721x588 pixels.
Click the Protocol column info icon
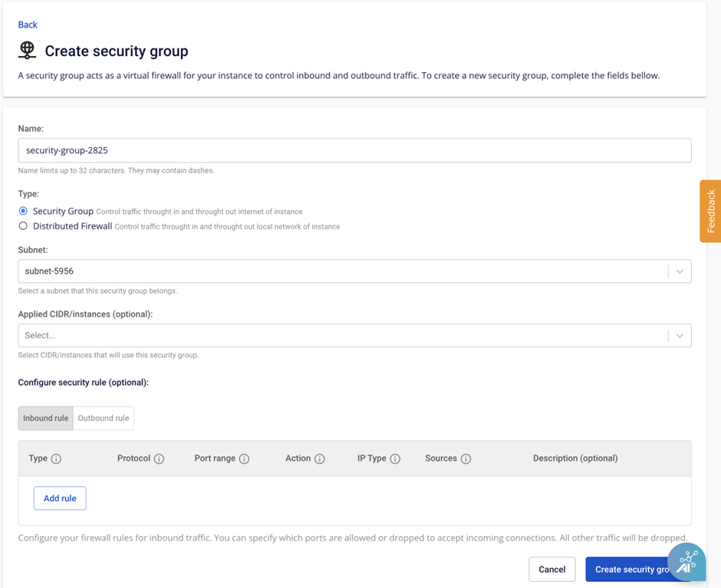coord(159,459)
